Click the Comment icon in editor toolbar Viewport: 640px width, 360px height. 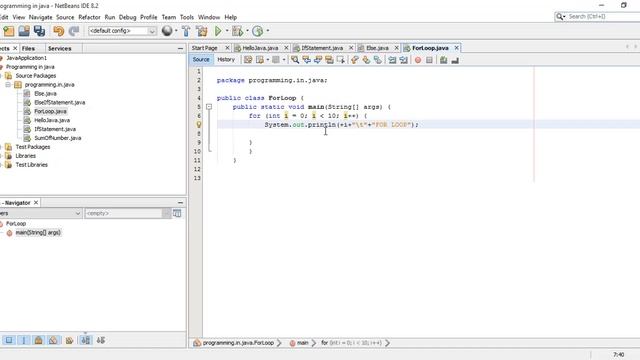click(x=443, y=60)
